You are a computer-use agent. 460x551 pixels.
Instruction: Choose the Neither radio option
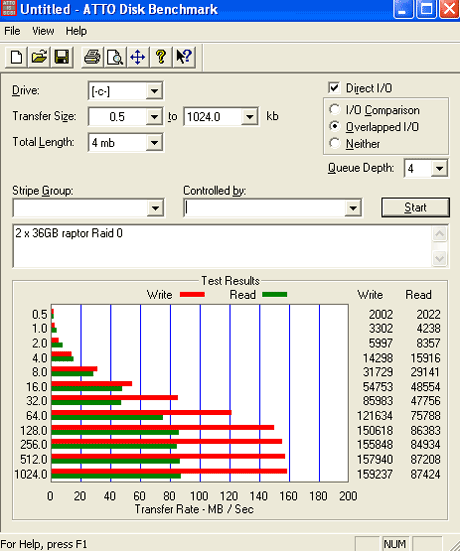335,143
